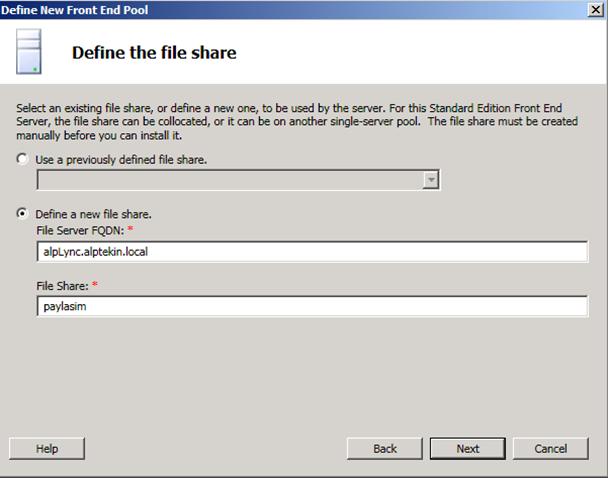Click the File Server FQDN input field
608x478 pixels.
point(312,252)
